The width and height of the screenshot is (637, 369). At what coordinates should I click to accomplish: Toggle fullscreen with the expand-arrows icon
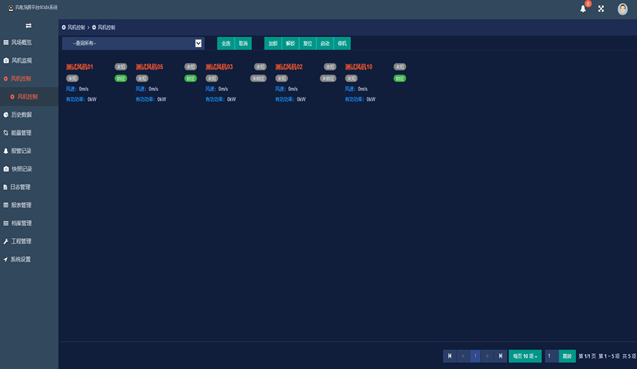tap(601, 9)
